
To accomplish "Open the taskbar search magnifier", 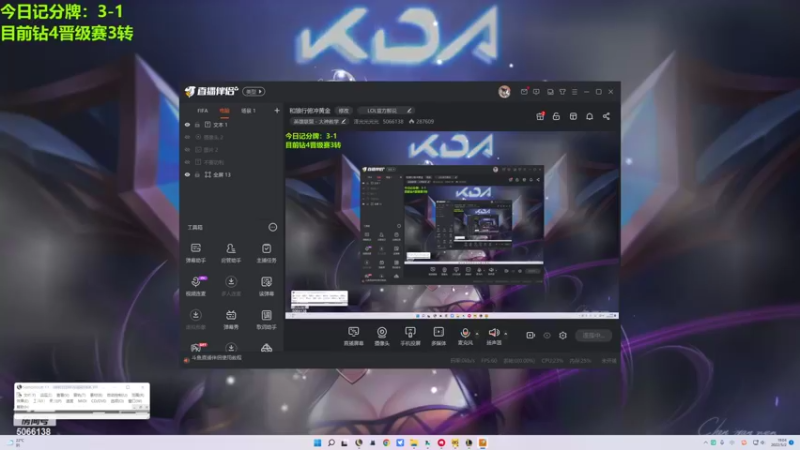I will [x=331, y=443].
